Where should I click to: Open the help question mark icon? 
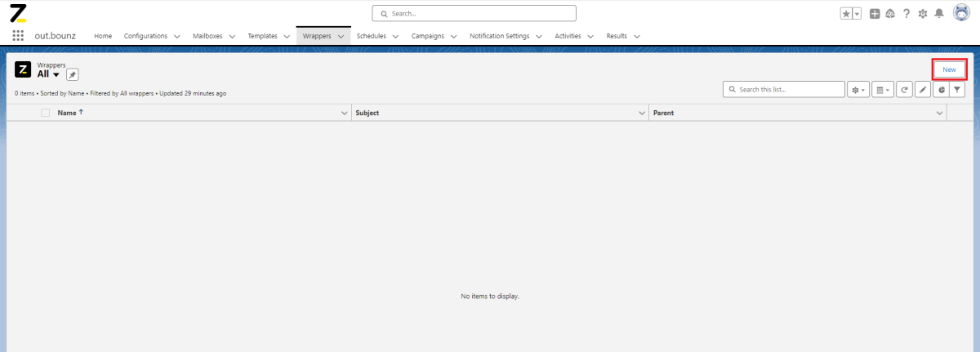click(906, 14)
